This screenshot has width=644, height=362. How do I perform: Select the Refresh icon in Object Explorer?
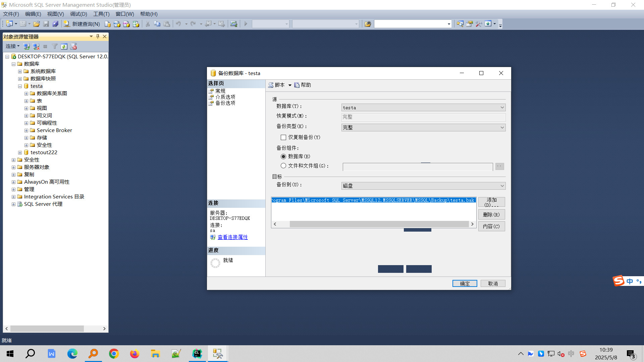(x=64, y=46)
